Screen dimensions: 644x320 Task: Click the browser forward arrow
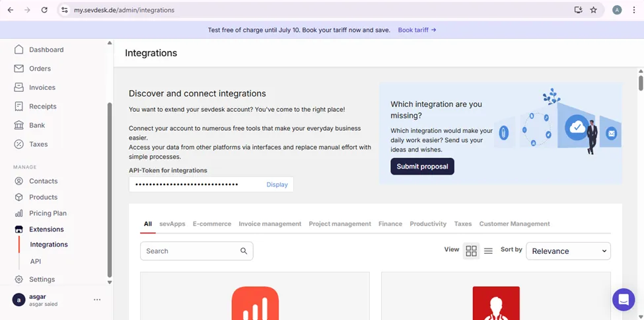pyautogui.click(x=28, y=10)
